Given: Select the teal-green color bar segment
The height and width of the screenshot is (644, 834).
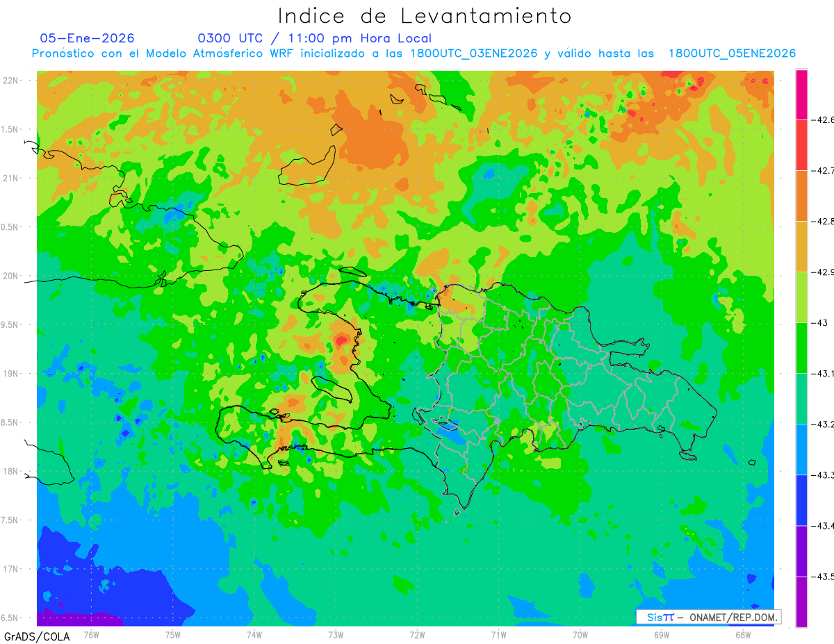Looking at the screenshot, I should [x=801, y=399].
